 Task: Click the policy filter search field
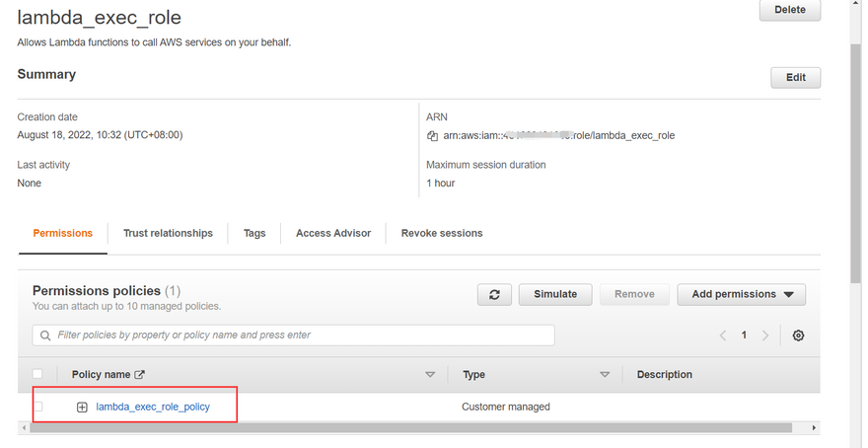coord(296,336)
